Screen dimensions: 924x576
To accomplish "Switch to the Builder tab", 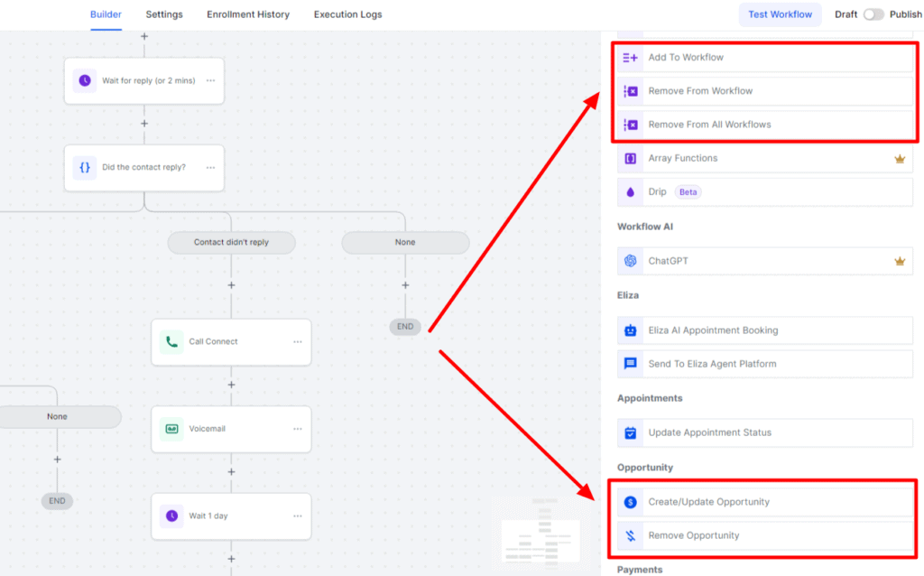I will click(x=106, y=14).
